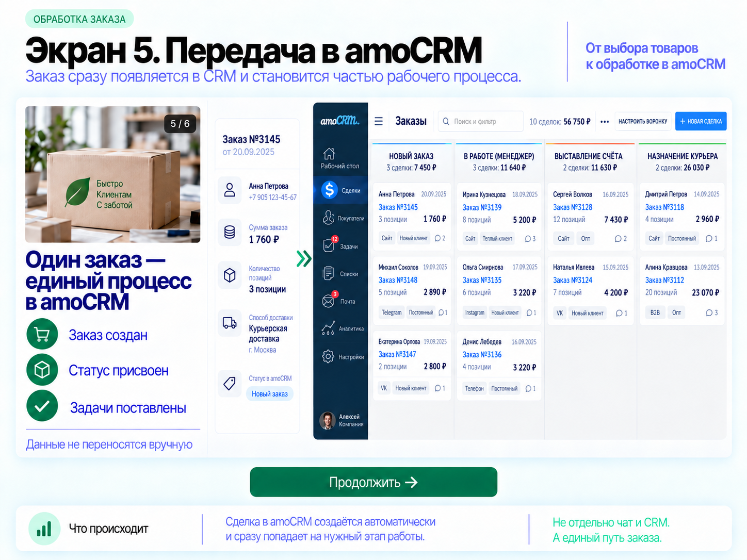Click B2B tag on Алина Кравцова card

655,312
